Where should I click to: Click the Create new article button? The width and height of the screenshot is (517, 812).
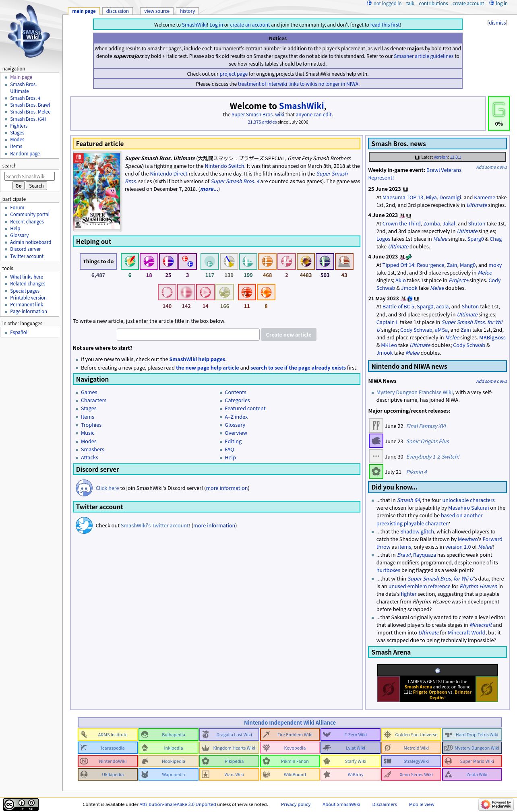coord(289,335)
